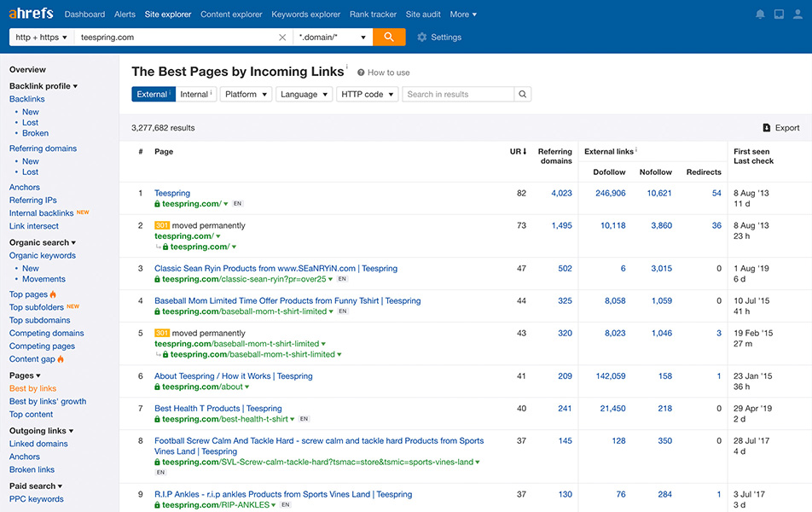Viewport: 812px width, 512px height.
Task: Click the magnifier in Search in results
Action: 522,94
